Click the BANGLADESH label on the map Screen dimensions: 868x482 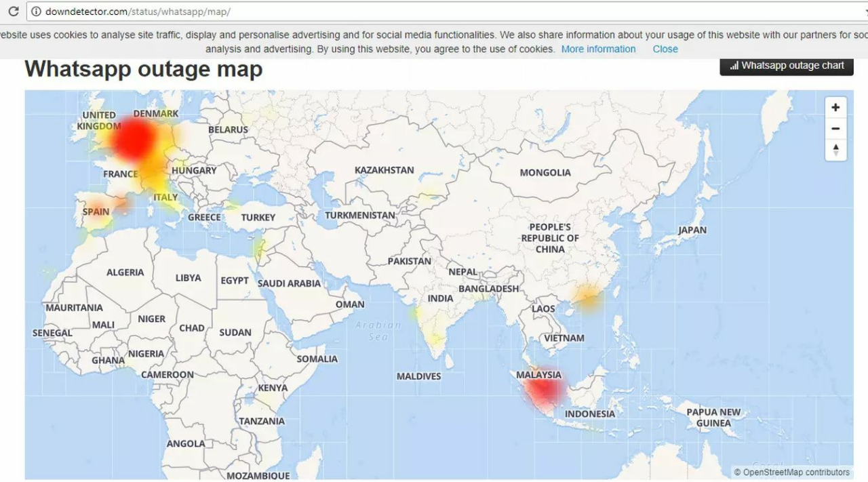pos(488,289)
